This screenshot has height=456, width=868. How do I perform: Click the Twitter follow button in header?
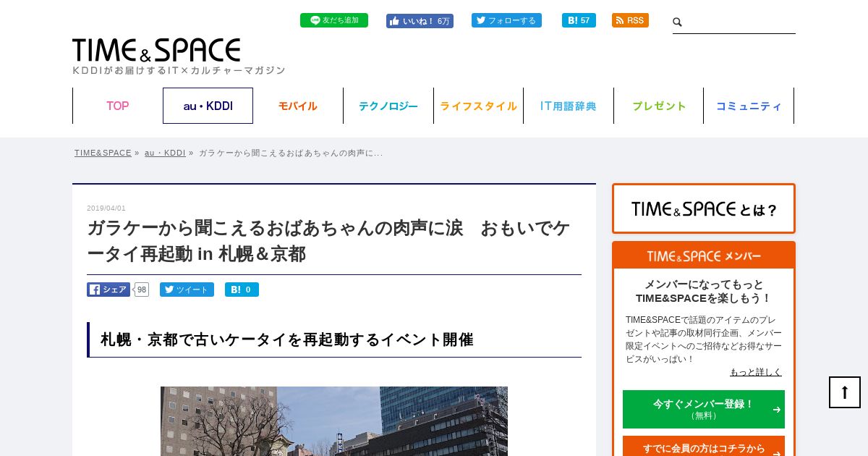(506, 20)
